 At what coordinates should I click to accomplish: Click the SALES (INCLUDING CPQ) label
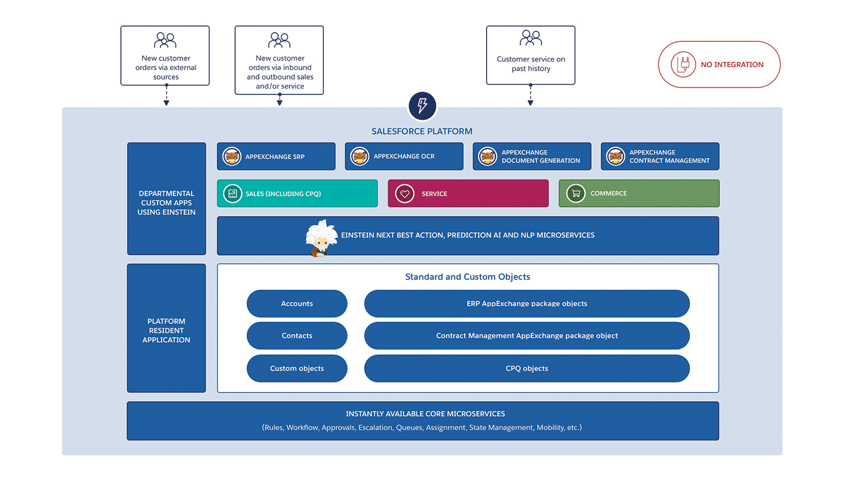(283, 194)
